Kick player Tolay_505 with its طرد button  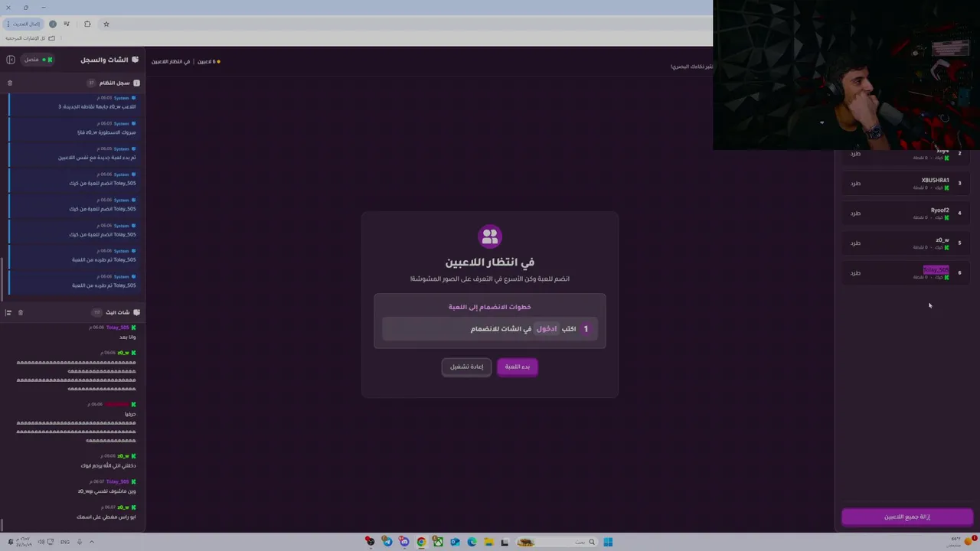(x=855, y=273)
